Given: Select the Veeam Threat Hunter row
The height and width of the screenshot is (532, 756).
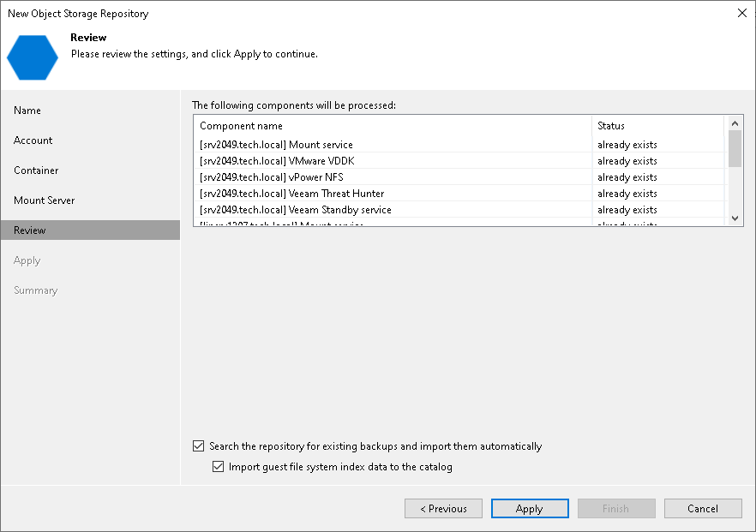Looking at the screenshot, I should [x=459, y=194].
